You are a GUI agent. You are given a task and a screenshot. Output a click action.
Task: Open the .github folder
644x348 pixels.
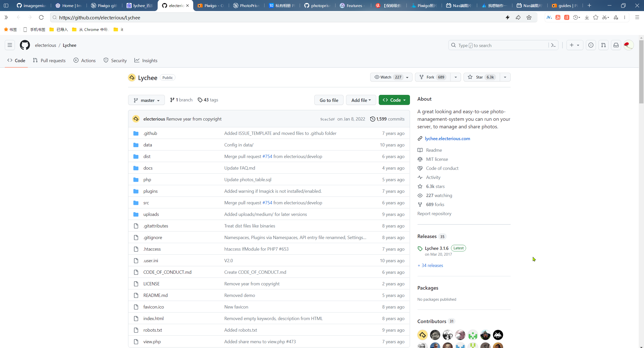point(150,133)
